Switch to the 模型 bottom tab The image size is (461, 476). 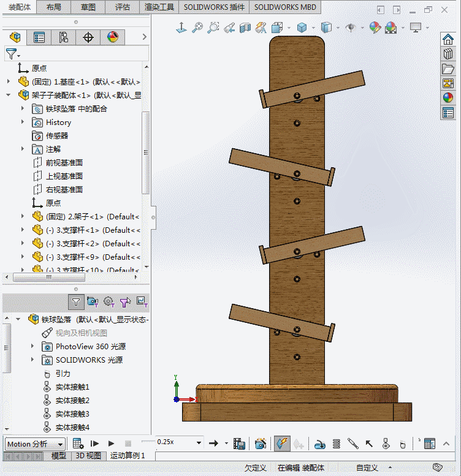tap(59, 456)
